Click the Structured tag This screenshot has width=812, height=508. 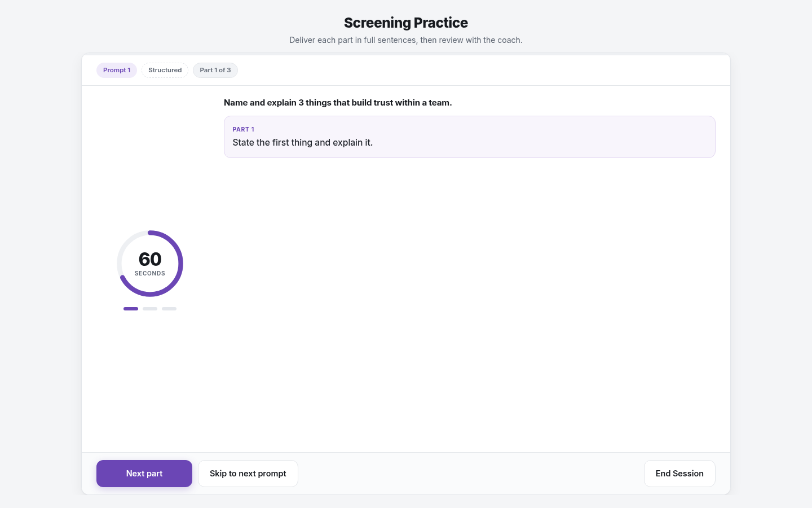coord(165,70)
